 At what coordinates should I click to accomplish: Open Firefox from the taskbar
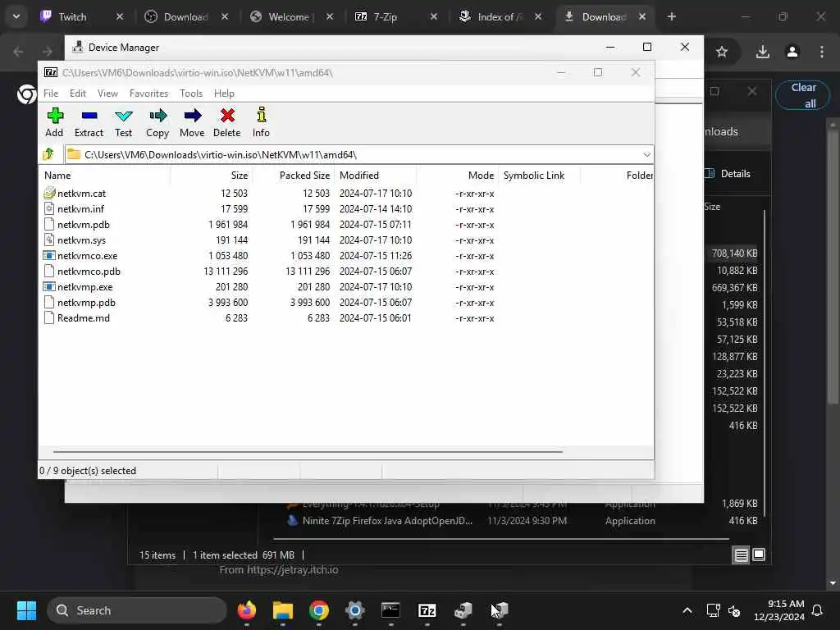point(246,610)
